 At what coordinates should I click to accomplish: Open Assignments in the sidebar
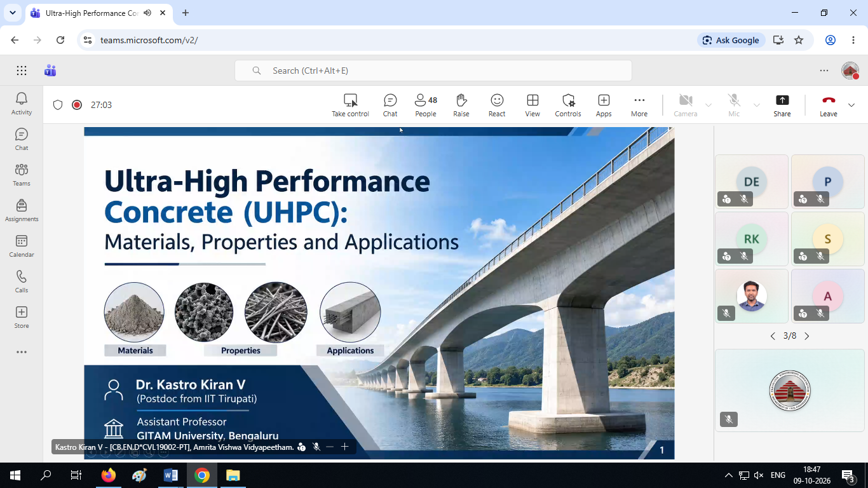pyautogui.click(x=22, y=210)
